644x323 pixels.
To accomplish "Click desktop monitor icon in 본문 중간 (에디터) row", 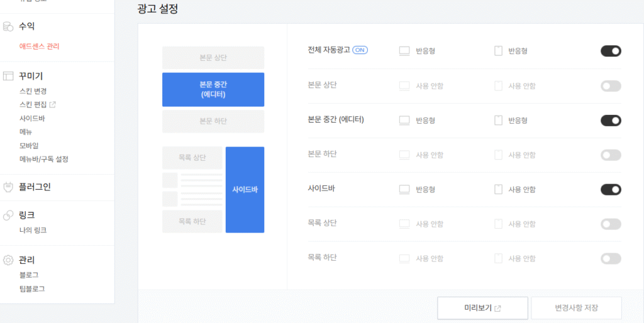I will pos(404,120).
